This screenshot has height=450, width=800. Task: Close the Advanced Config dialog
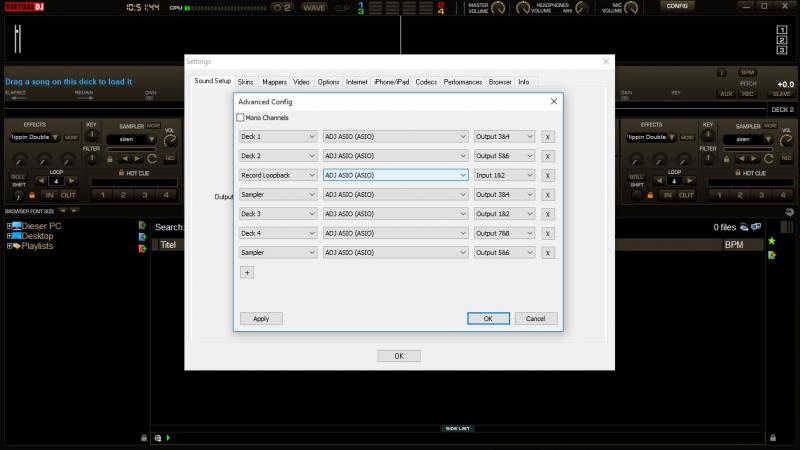pyautogui.click(x=554, y=102)
